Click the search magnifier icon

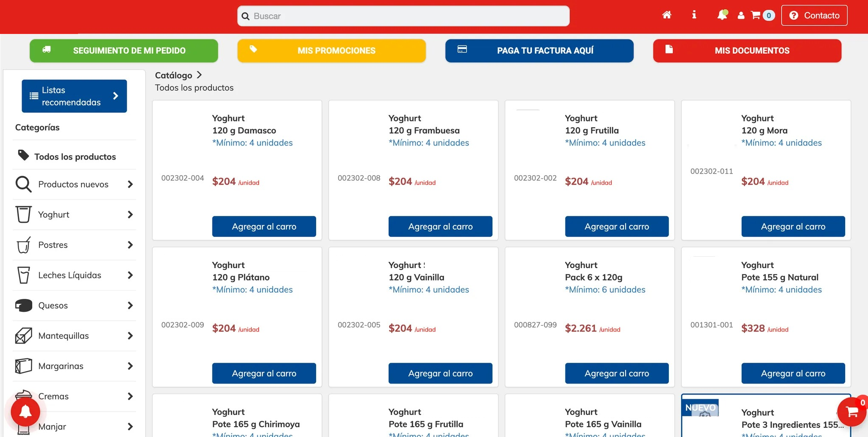click(x=245, y=16)
